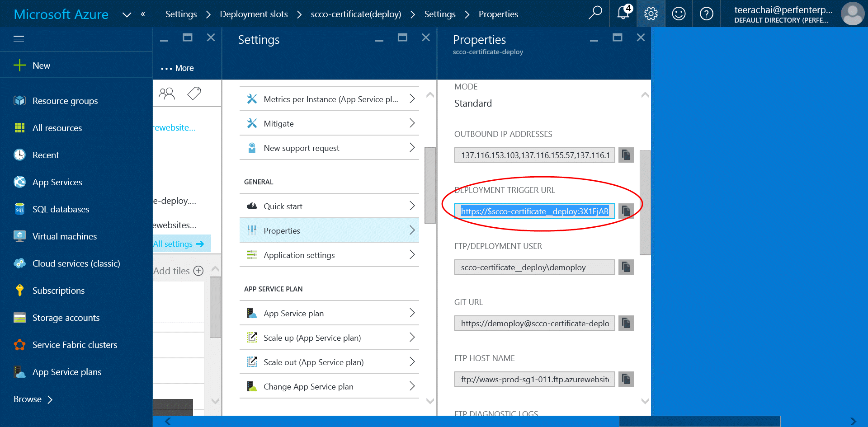
Task: Copy the Deployment Trigger URL
Action: point(626,211)
